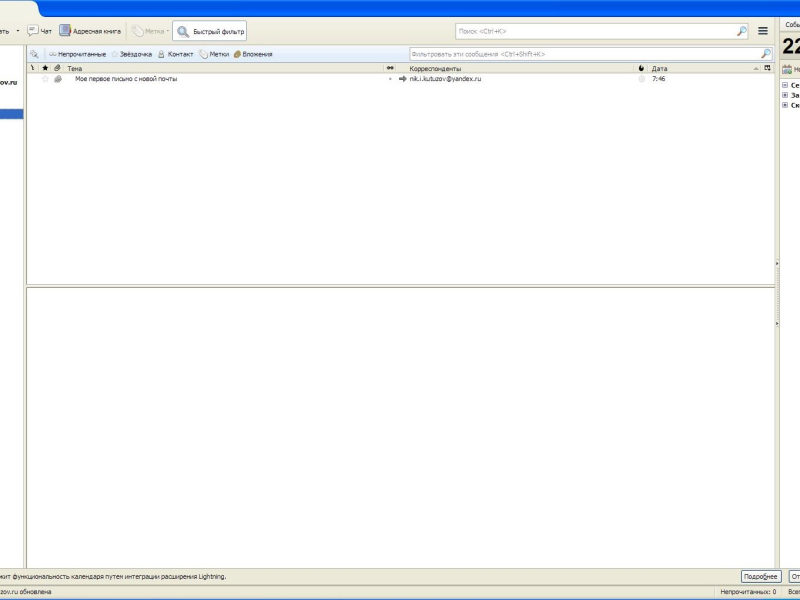Open the column picker at the header's end
The image size is (800, 600).
tap(767, 68)
